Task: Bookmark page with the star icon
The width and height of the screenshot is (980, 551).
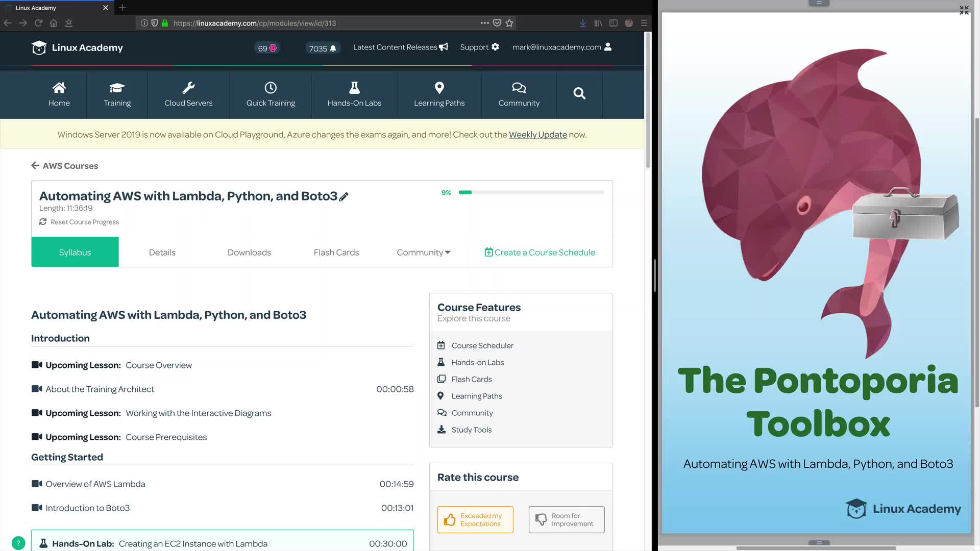Action: tap(509, 23)
